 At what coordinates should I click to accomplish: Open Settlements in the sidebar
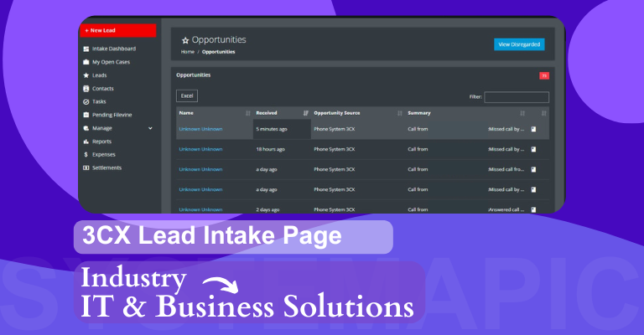(x=106, y=167)
